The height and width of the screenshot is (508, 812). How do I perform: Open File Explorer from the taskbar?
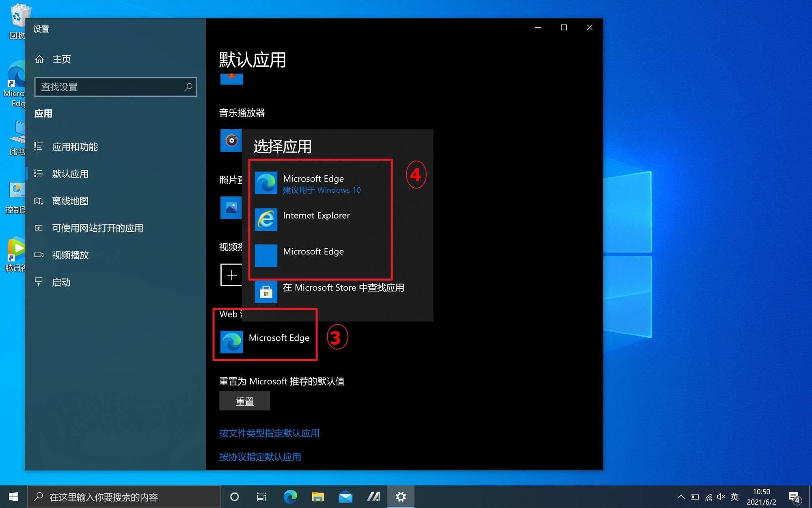pos(318,497)
